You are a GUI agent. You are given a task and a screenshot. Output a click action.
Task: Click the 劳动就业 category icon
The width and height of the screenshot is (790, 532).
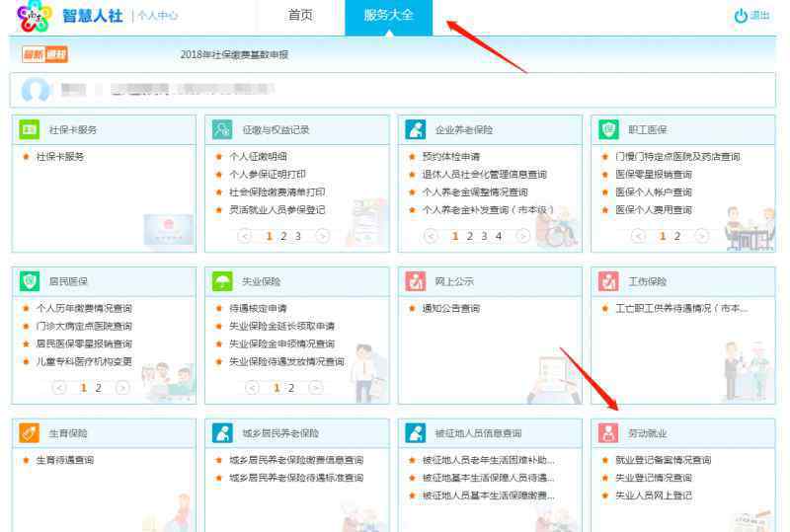pyautogui.click(x=609, y=432)
